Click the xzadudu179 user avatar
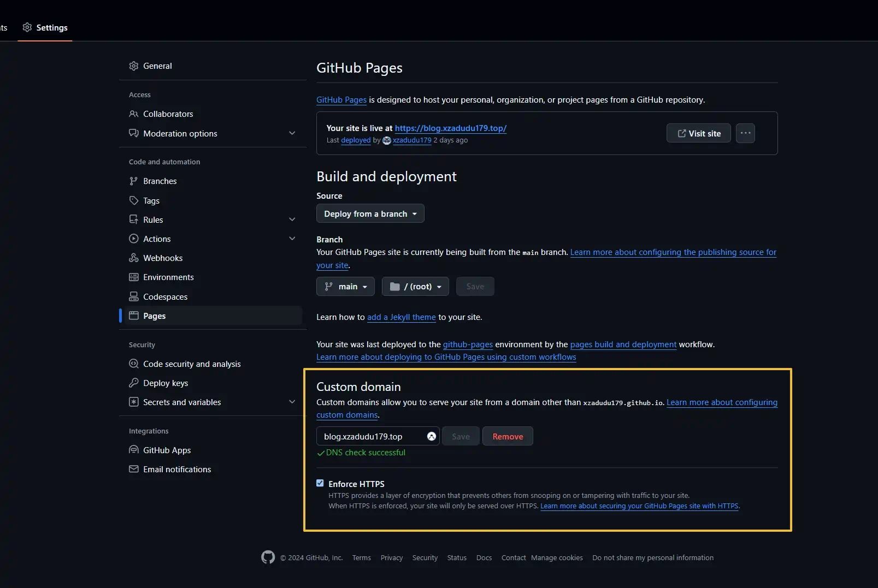This screenshot has height=588, width=878. [387, 140]
